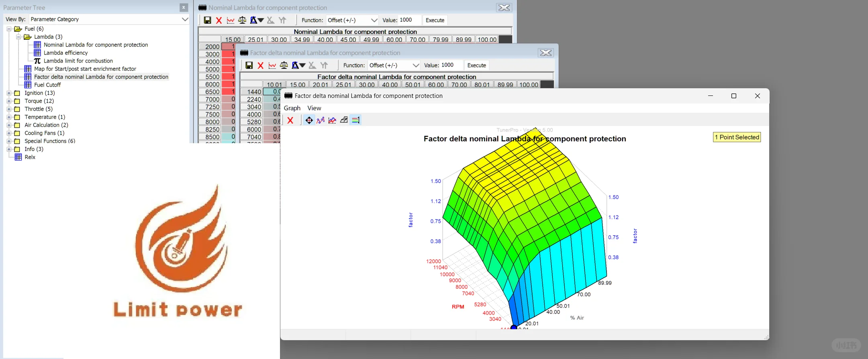Open the View menu in graph window
This screenshot has width=868, height=359.
click(x=314, y=108)
